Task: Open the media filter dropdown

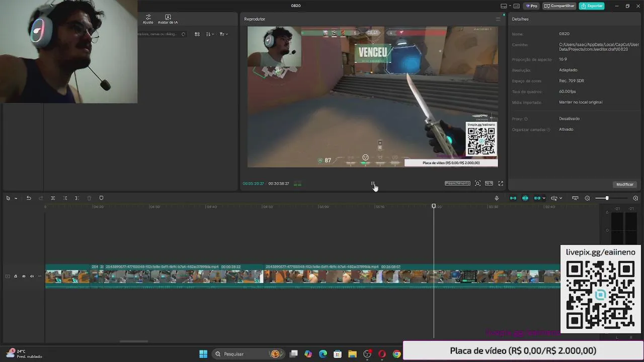Action: click(x=223, y=34)
